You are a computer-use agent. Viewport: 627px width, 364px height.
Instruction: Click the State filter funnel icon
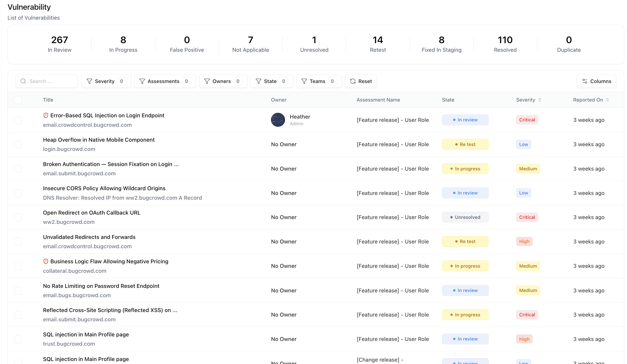[x=259, y=81]
